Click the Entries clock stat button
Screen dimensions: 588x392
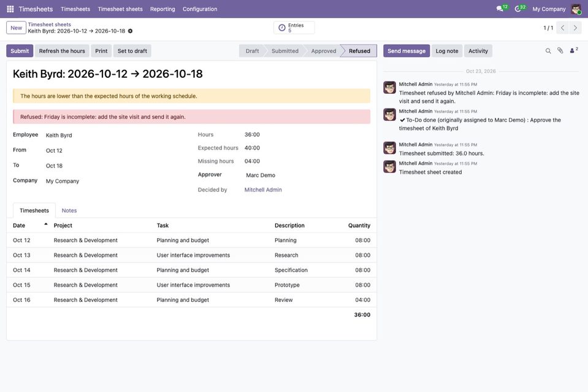coord(294,28)
